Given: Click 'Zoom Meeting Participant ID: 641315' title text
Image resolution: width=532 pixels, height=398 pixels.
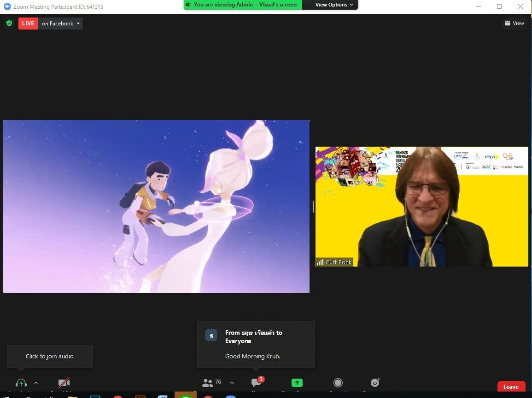Looking at the screenshot, I should (58, 6).
